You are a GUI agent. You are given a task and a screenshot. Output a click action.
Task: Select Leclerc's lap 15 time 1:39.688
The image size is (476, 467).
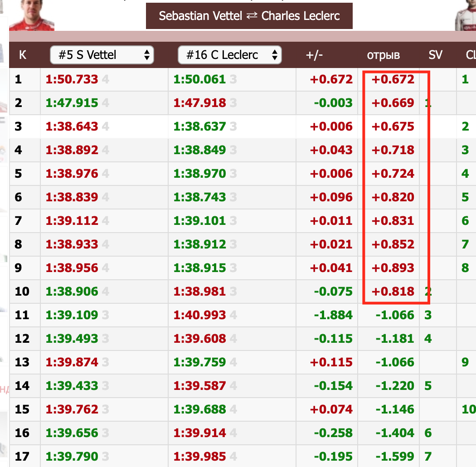(200, 409)
